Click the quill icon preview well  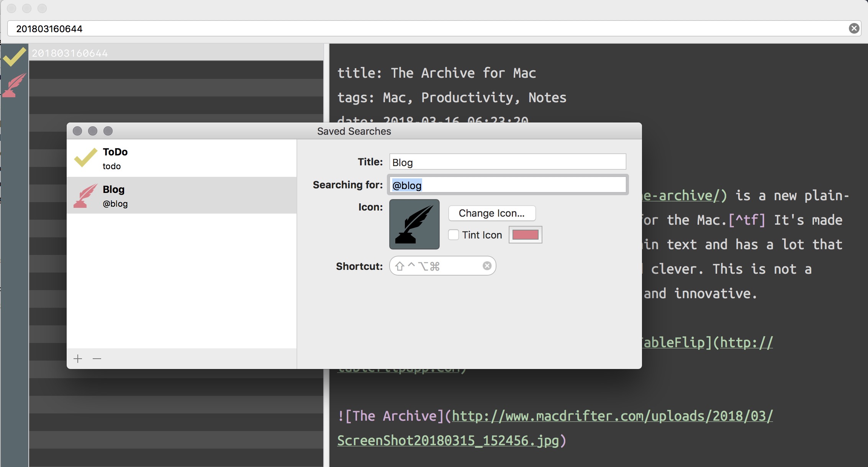[x=414, y=224]
